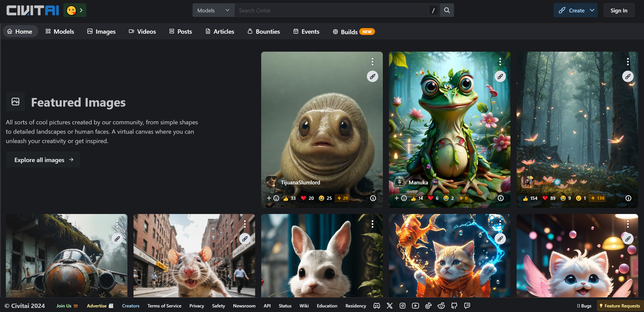Toggle the thumbs-up reaction on the eel image

pos(287,198)
